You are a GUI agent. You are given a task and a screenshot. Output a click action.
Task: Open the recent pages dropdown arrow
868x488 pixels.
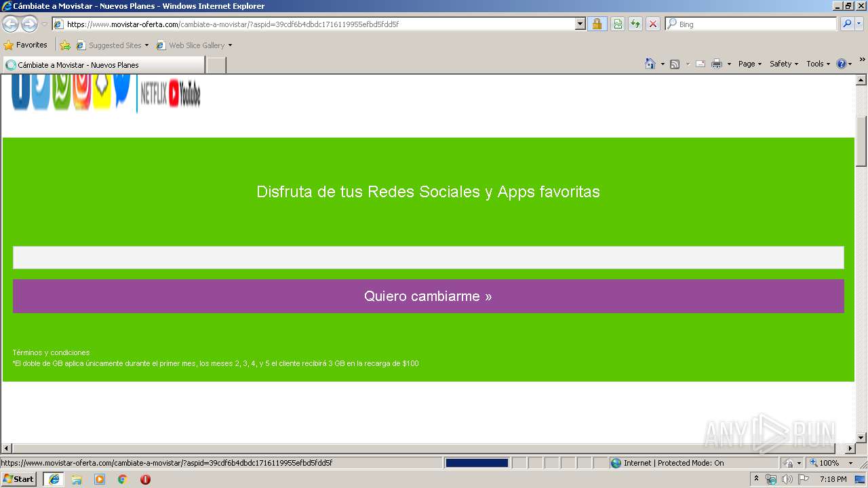(x=44, y=24)
